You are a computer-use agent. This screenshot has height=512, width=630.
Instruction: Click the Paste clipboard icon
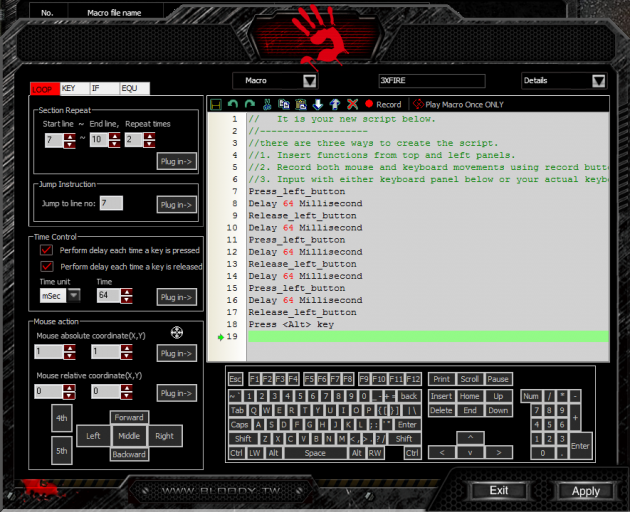click(x=301, y=104)
